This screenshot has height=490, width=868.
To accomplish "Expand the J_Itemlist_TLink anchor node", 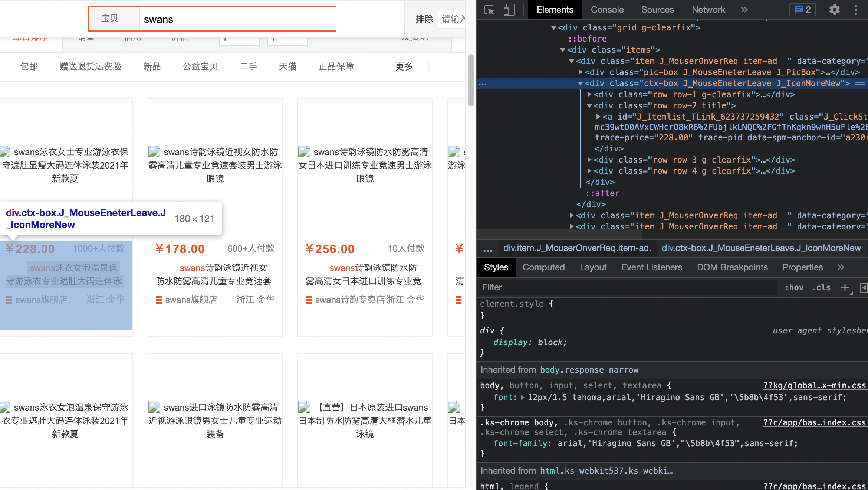I will point(598,117).
